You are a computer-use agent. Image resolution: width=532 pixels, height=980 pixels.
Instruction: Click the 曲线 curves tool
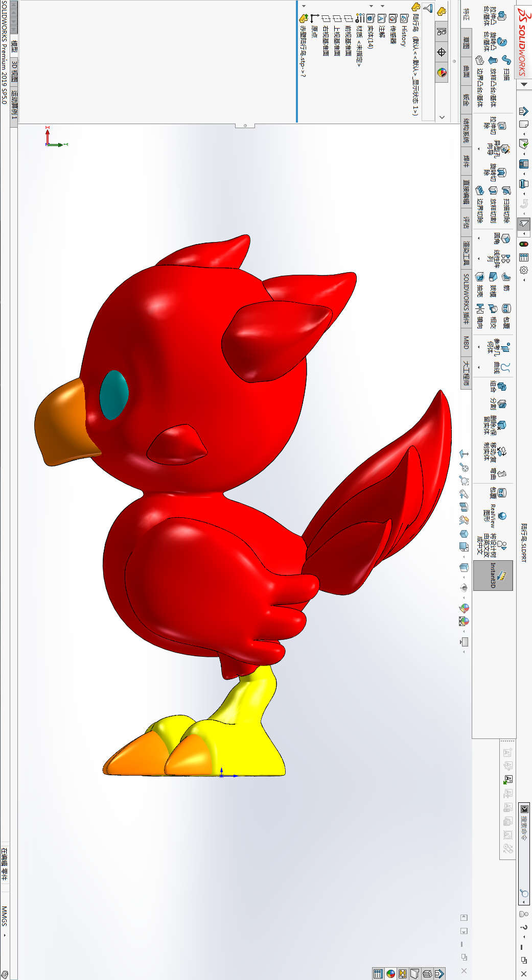coord(501,368)
